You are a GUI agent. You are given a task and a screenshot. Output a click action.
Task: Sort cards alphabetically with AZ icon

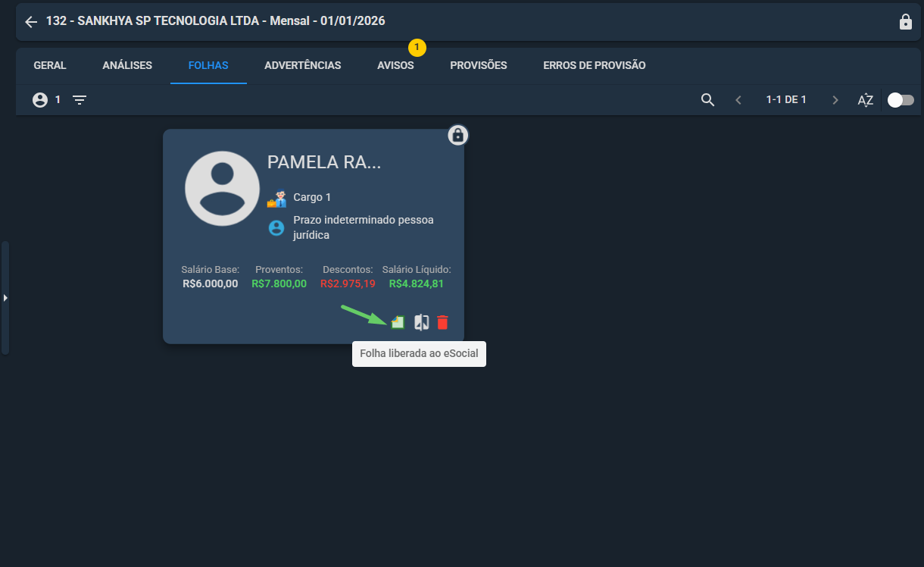866,100
